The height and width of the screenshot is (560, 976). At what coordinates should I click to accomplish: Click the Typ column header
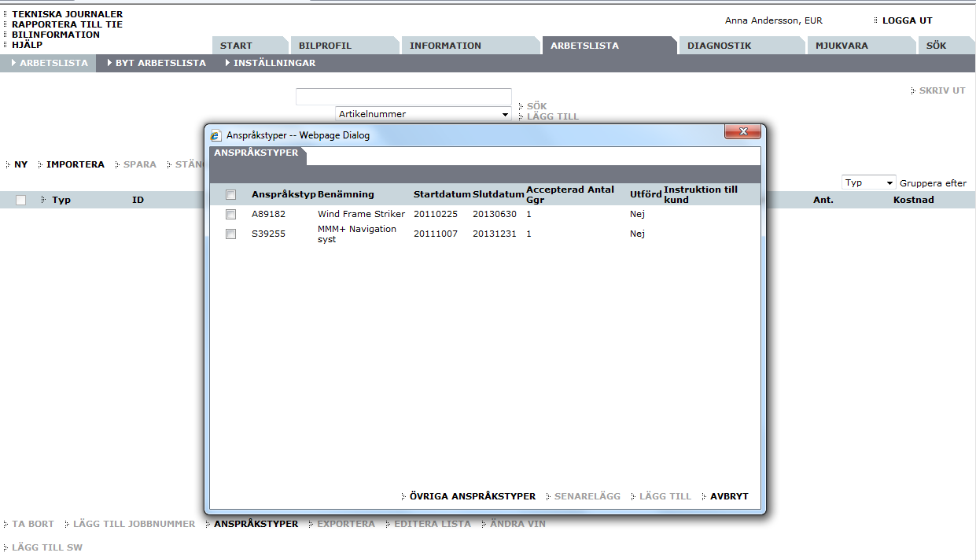click(61, 200)
